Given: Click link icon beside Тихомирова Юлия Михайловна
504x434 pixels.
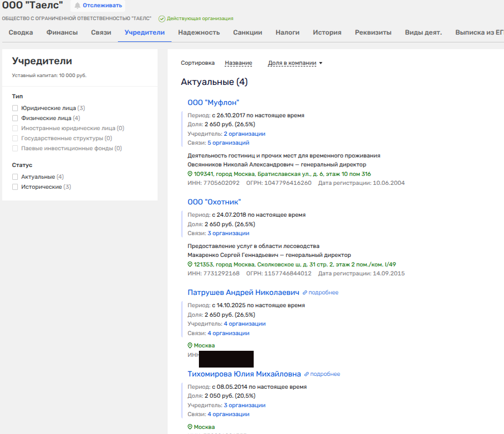Looking at the screenshot, I should 307,374.
